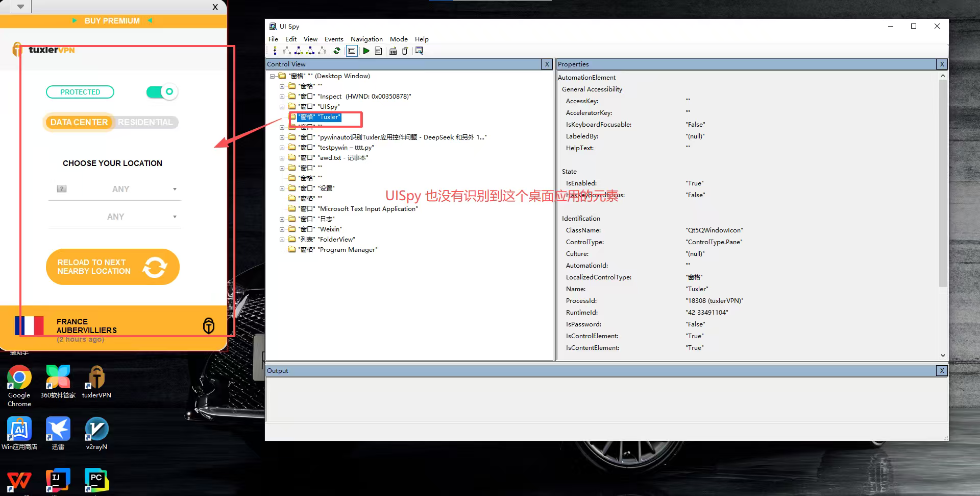
Task: Click the BUY PREMIUM banner
Action: (x=112, y=20)
